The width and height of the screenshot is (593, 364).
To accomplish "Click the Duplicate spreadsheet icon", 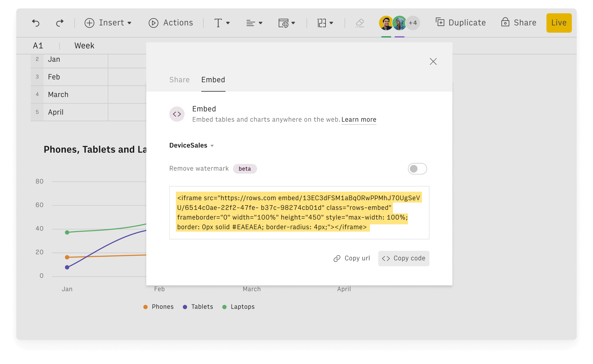I will point(440,22).
